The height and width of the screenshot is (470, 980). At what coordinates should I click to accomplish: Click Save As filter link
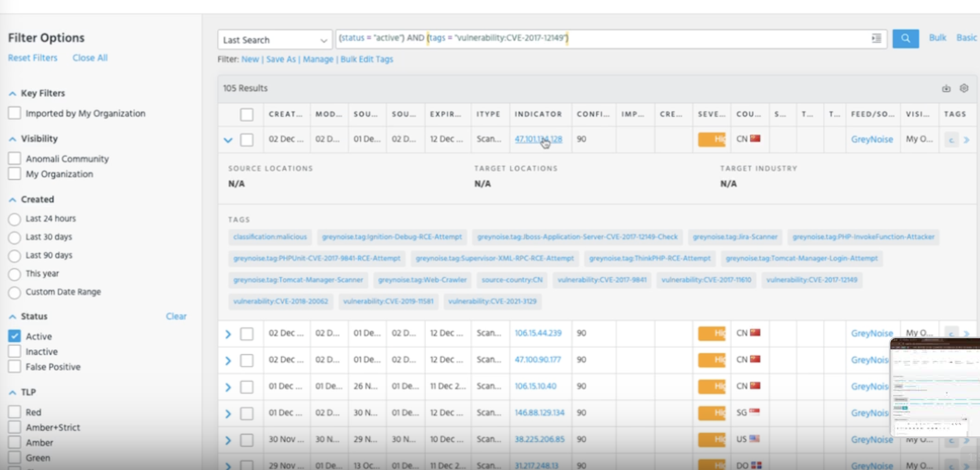[281, 59]
